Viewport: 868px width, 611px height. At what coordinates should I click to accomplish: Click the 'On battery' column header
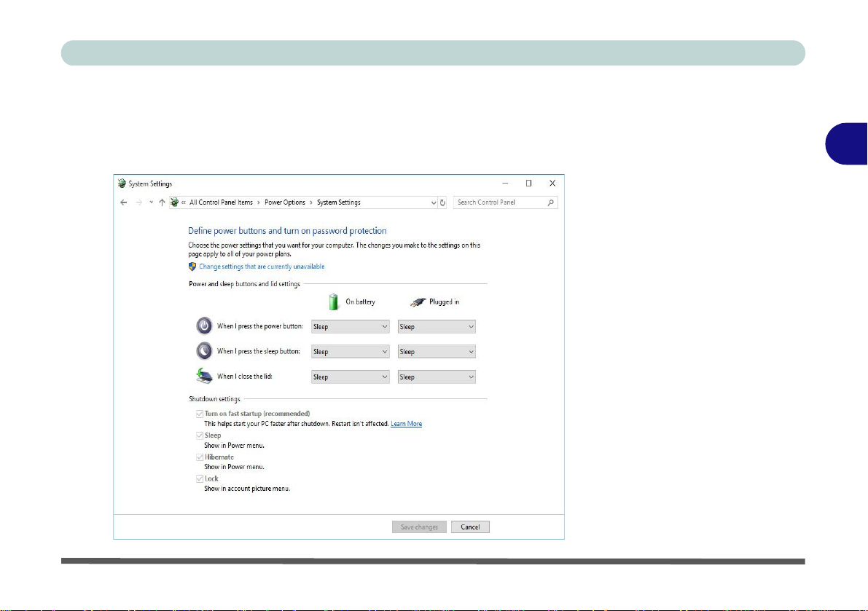[x=360, y=302]
